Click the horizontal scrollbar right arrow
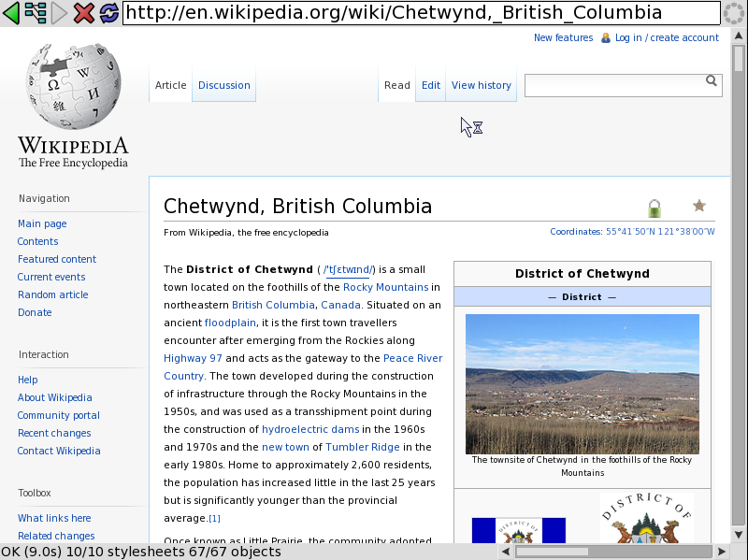The width and height of the screenshot is (748, 560). tap(722, 552)
